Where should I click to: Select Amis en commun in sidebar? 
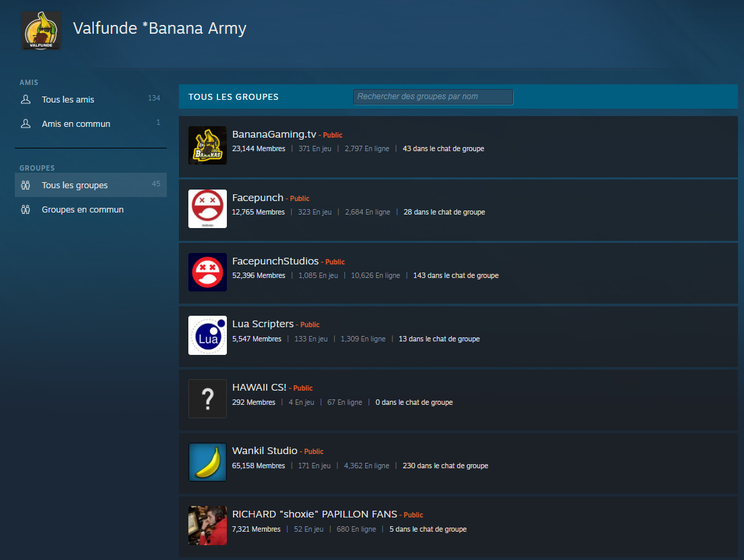90,123
